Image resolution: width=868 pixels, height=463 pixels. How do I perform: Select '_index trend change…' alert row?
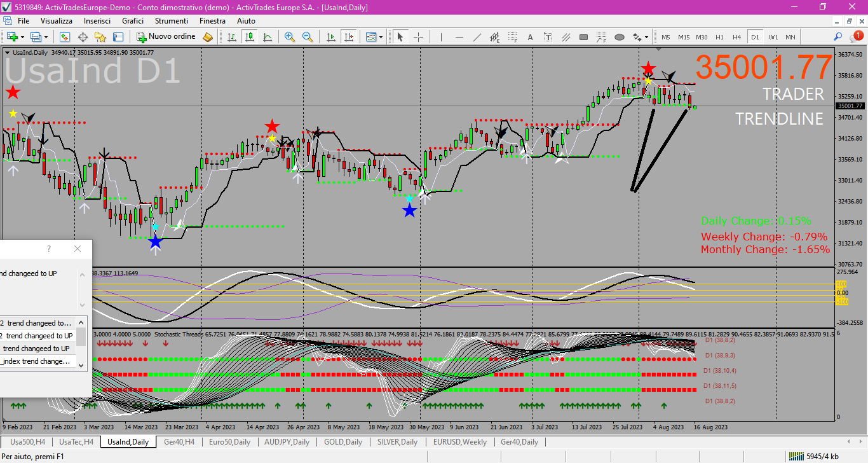[x=37, y=361]
